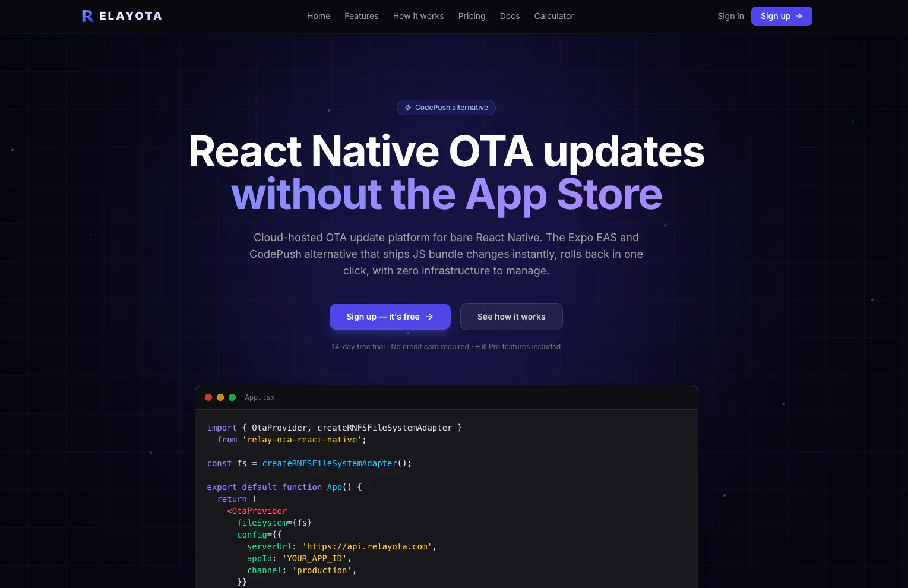Open the Pricing page from the navigation

coord(472,16)
